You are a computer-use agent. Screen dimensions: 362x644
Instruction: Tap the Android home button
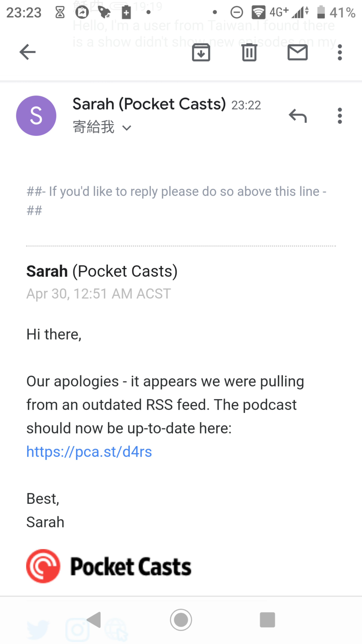(181, 620)
